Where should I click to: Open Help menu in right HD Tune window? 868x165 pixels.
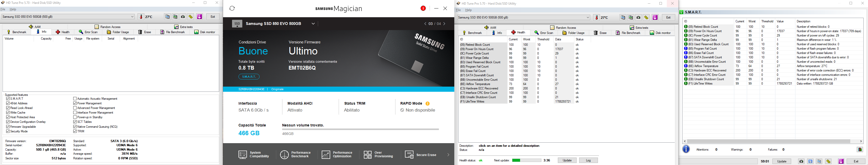(x=469, y=10)
